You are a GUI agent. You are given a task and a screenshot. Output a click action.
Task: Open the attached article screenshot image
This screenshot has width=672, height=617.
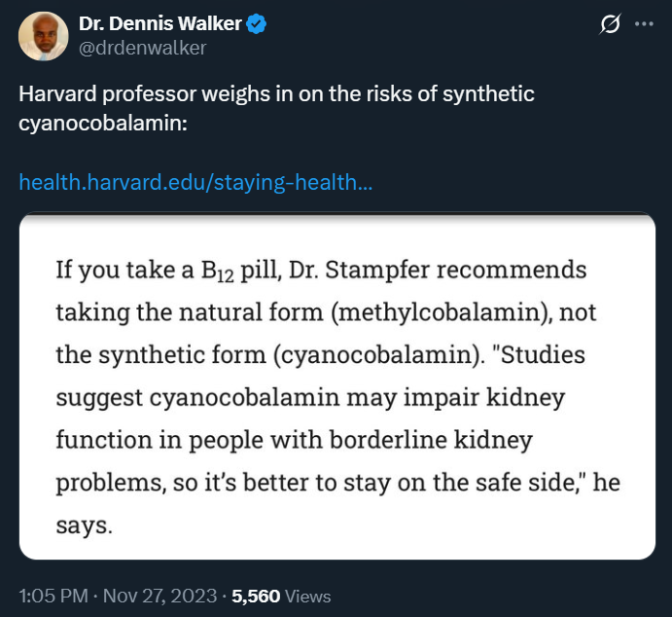pos(337,385)
